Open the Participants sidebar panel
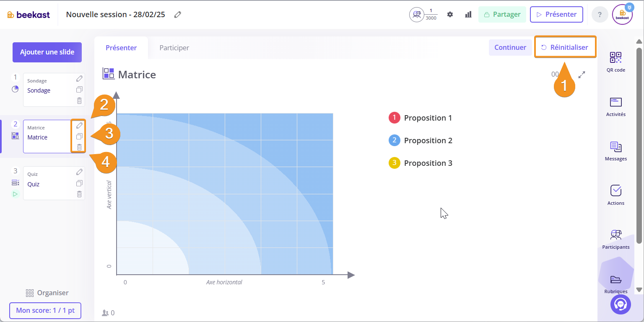This screenshot has width=644, height=322. coord(615,239)
